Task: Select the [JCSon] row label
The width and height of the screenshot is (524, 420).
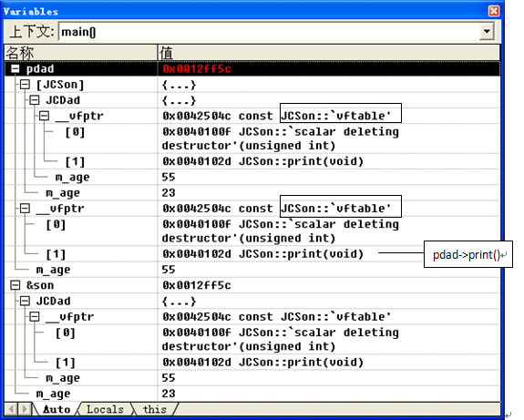Action: click(x=60, y=85)
